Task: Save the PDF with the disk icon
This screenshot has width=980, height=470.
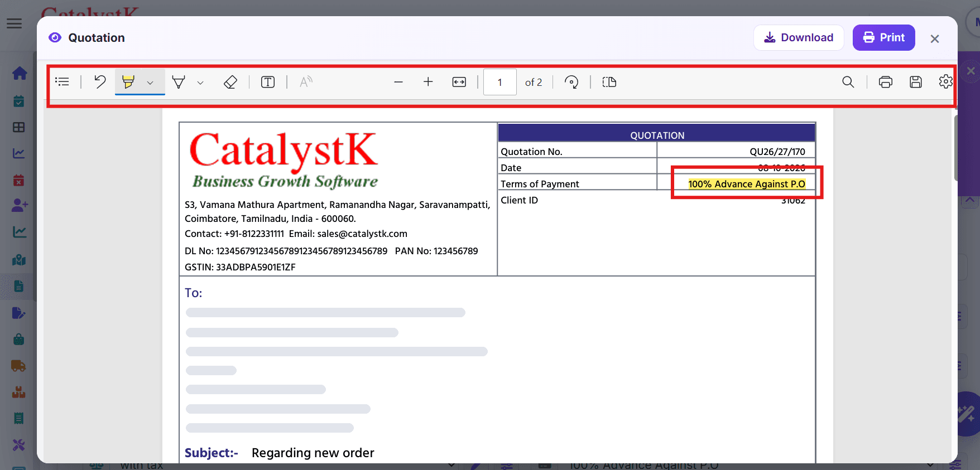Action: coord(916,82)
